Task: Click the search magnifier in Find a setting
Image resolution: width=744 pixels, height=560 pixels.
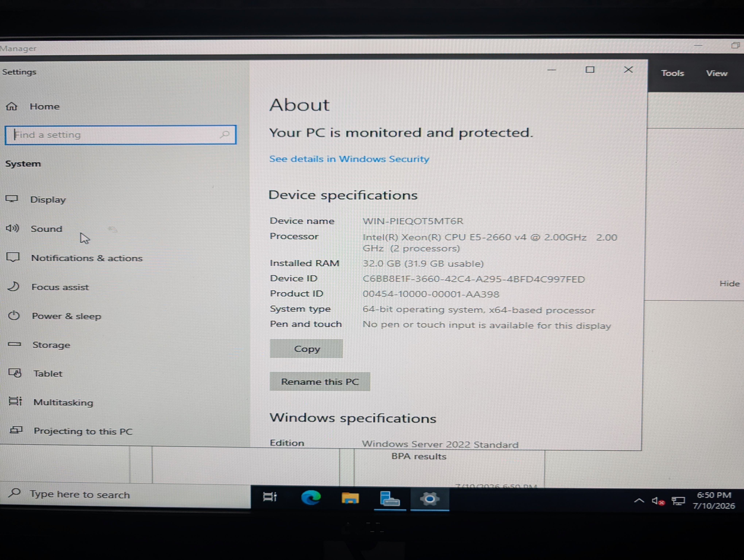Action: 225,135
